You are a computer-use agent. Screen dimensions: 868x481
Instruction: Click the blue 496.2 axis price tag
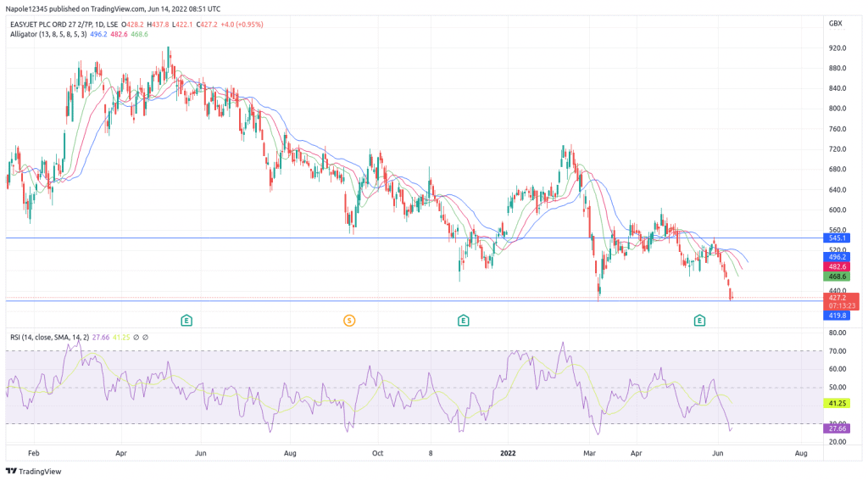pyautogui.click(x=837, y=257)
